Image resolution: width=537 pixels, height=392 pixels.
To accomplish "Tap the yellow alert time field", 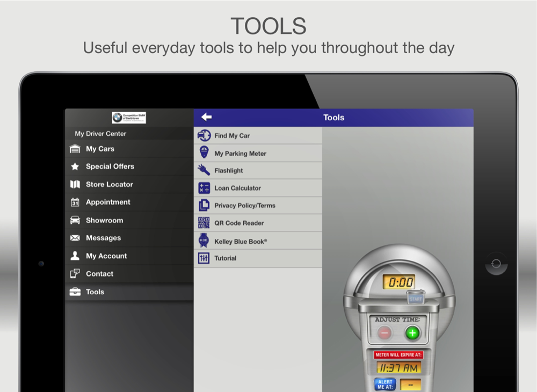I will (x=410, y=385).
